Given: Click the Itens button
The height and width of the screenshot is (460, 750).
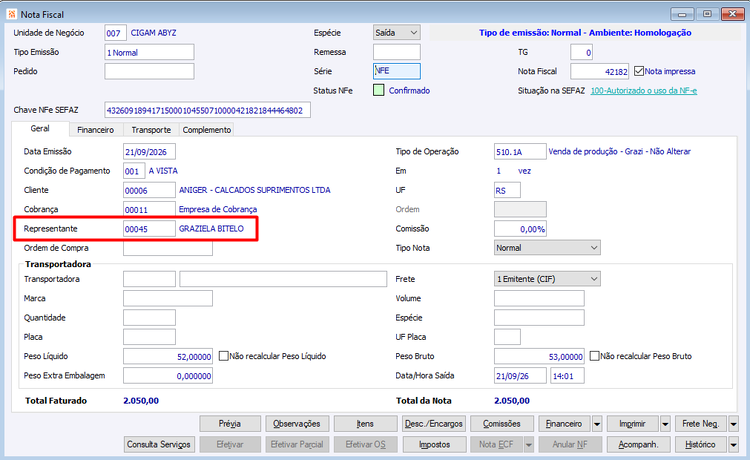Looking at the screenshot, I should click(365, 424).
